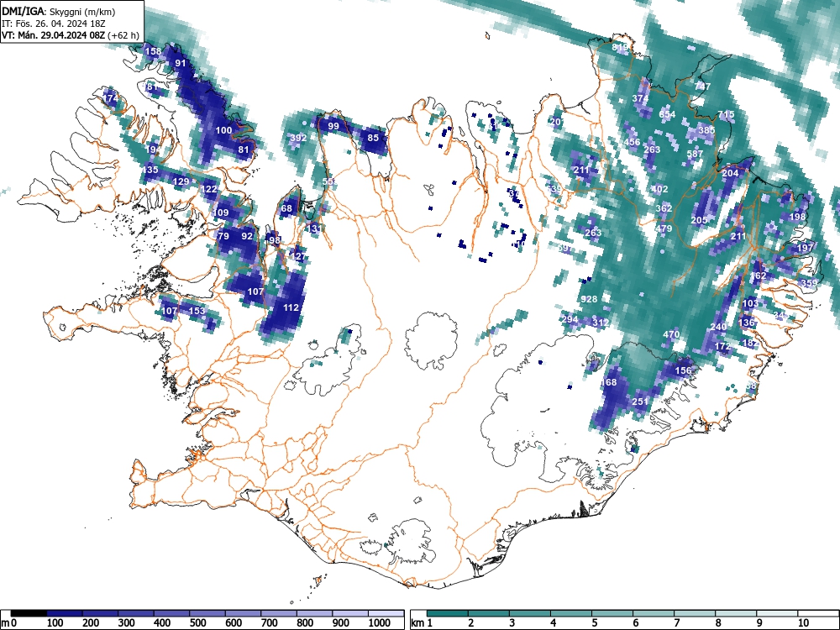Click the visibility value 168 on the map
Image resolution: width=840 pixels, height=630 pixels.
pos(608,382)
